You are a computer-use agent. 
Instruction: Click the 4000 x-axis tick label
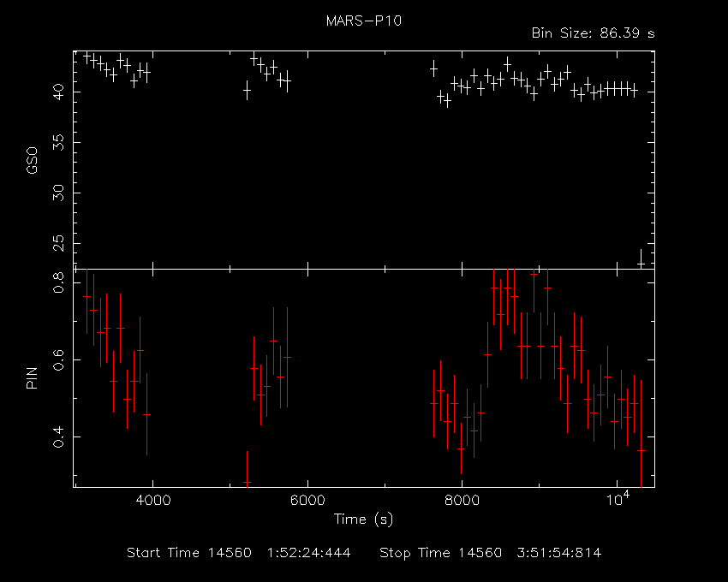point(152,501)
